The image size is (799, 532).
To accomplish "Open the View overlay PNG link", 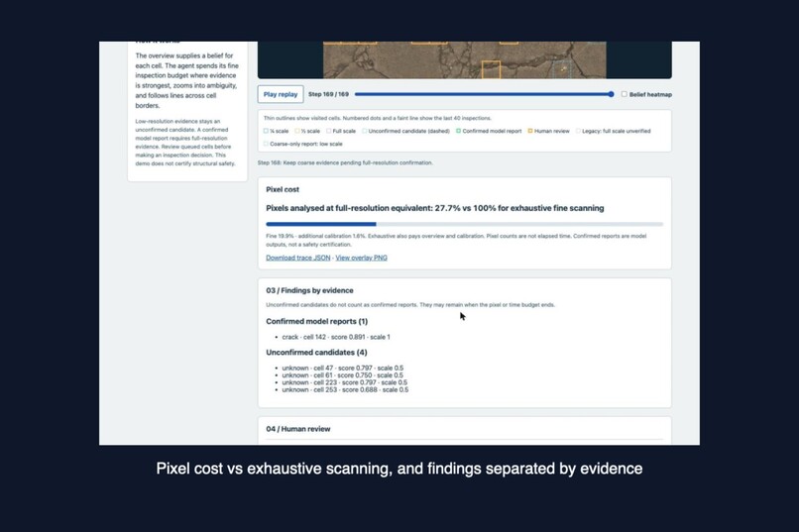I will coord(361,258).
